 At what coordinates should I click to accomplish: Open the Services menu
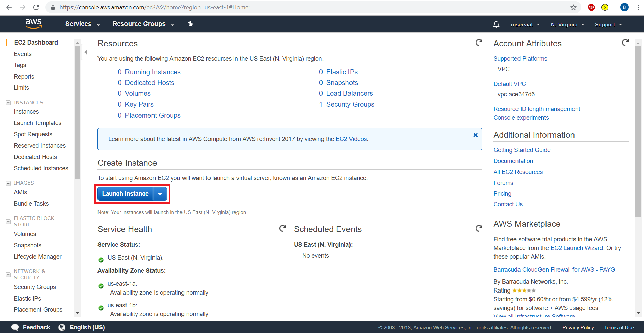[83, 24]
